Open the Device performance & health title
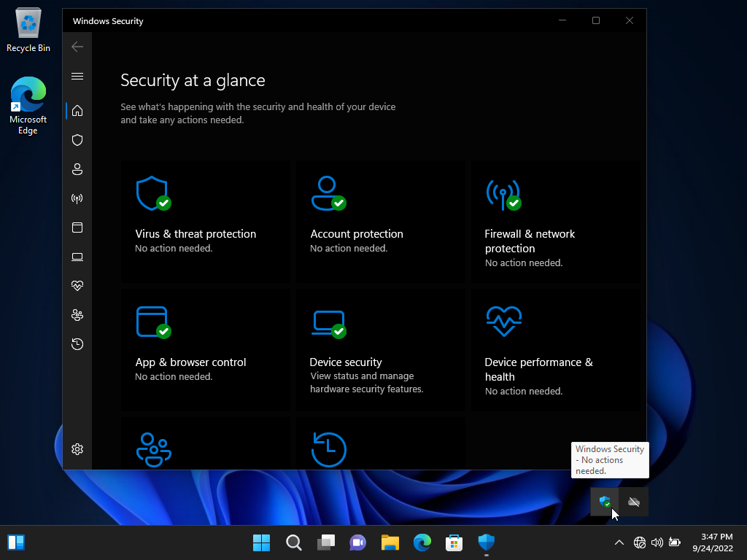 click(539, 369)
